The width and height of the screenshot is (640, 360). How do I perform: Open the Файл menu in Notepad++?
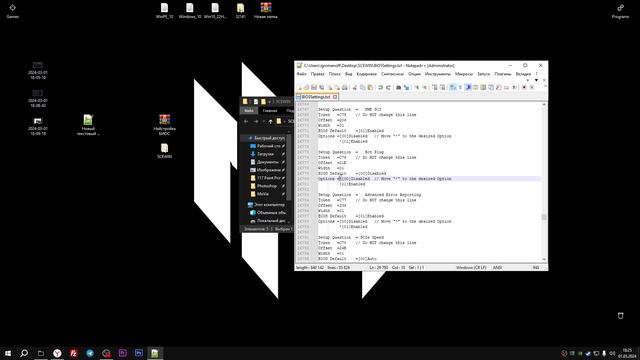[301, 74]
